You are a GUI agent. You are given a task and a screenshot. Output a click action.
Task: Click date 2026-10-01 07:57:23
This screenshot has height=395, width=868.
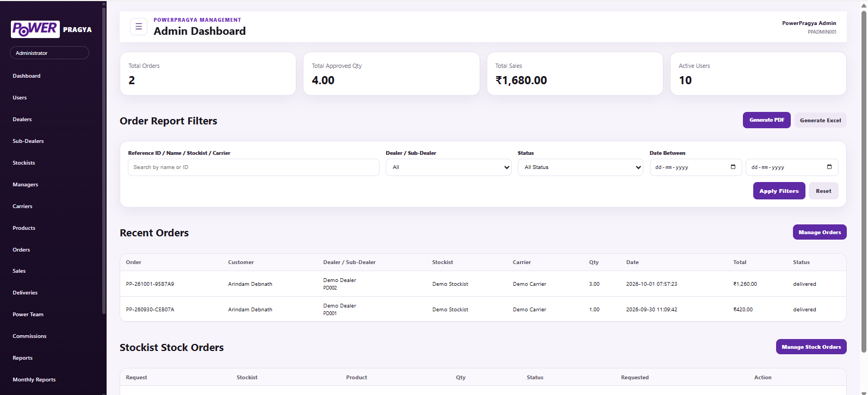click(x=652, y=284)
